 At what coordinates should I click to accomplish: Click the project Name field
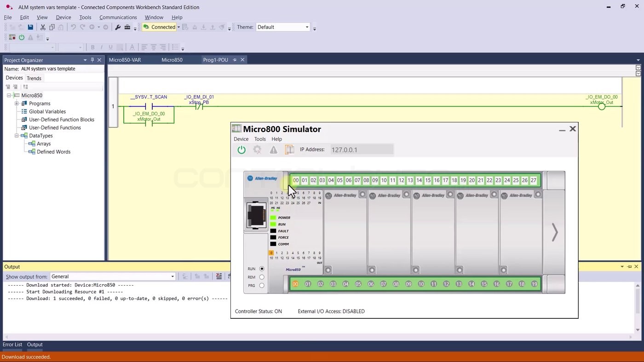pos(62,69)
